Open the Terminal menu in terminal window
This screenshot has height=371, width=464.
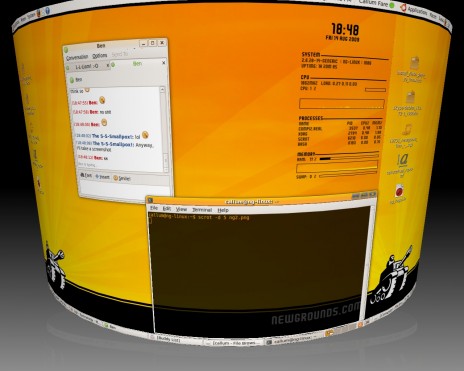[x=202, y=210]
